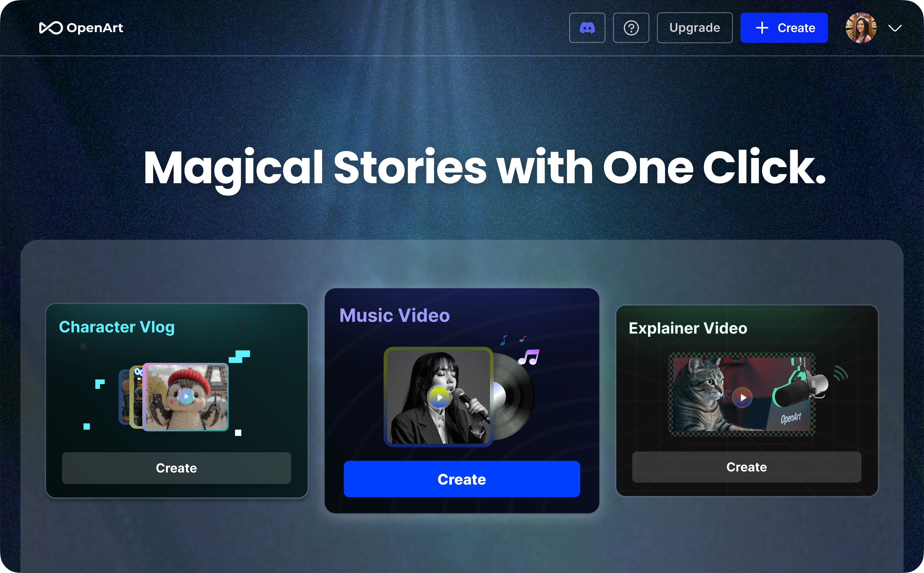Open the singer Music Video thumbnail

coord(438,397)
